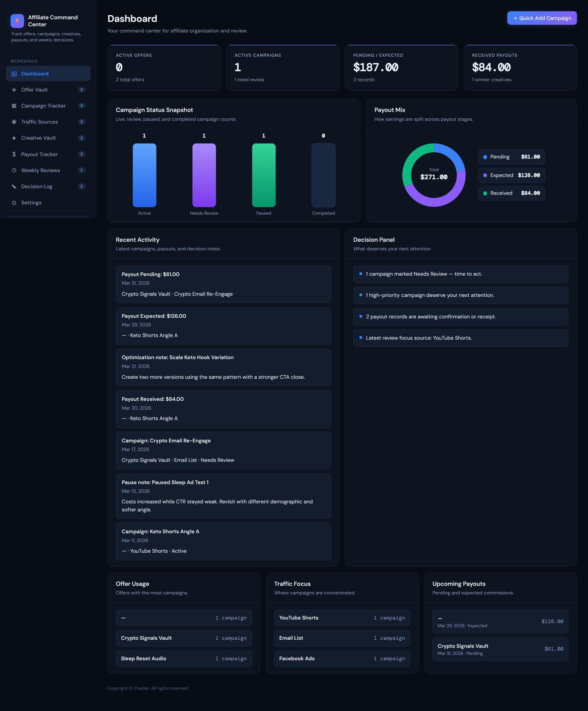
Task: Open Pause note: Paused Sleep Ad Test 1
Action: coord(223,496)
